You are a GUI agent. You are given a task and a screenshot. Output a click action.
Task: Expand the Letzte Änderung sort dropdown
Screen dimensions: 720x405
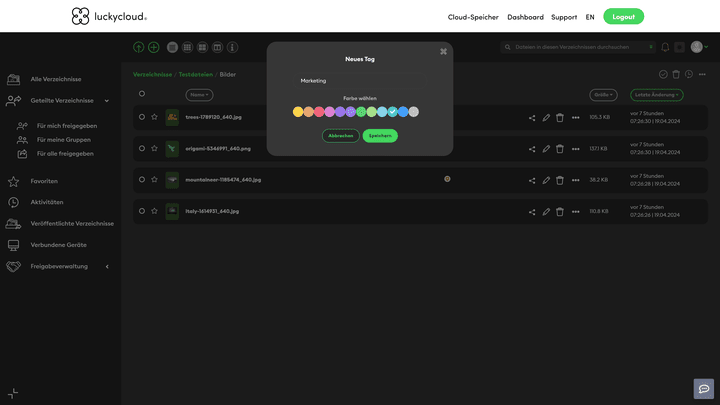pyautogui.click(x=657, y=94)
